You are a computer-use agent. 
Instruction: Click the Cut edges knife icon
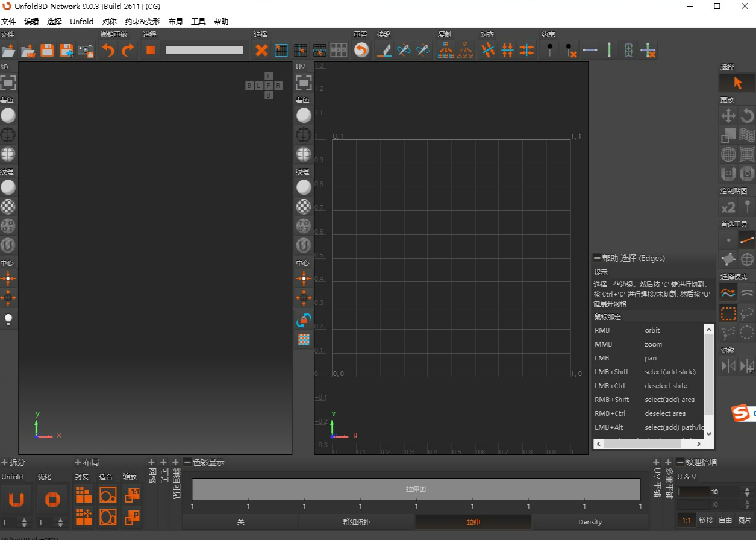tap(384, 50)
